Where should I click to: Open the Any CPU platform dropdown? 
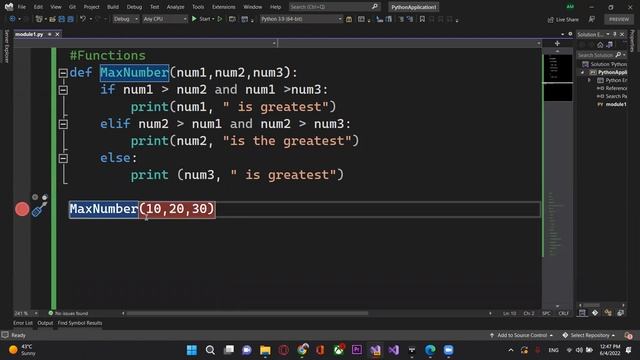click(164, 19)
